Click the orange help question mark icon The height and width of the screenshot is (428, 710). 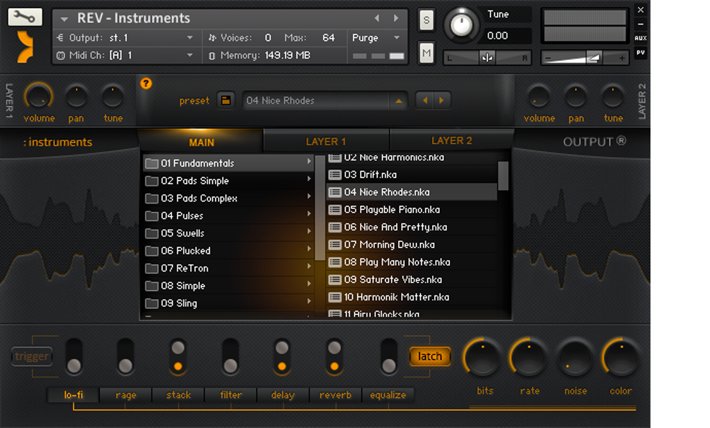tap(146, 83)
